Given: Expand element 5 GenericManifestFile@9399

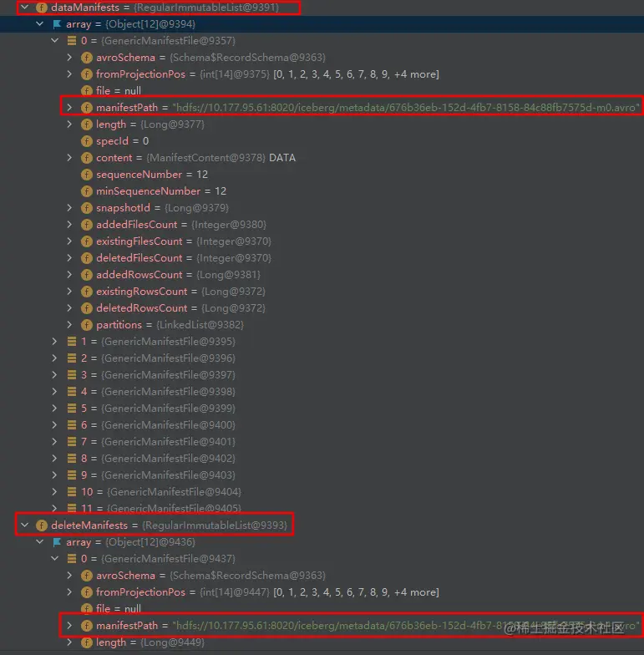Looking at the screenshot, I should [x=54, y=408].
